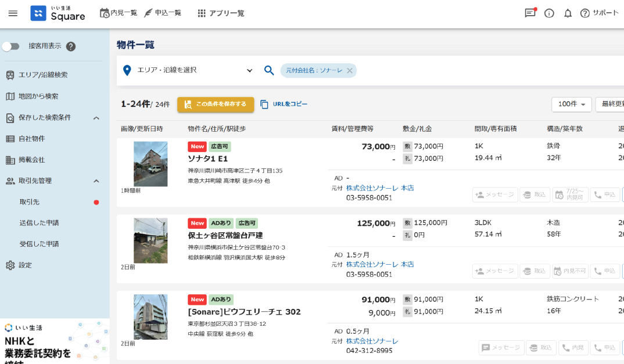Open 内見一覧 viewing list

click(118, 13)
